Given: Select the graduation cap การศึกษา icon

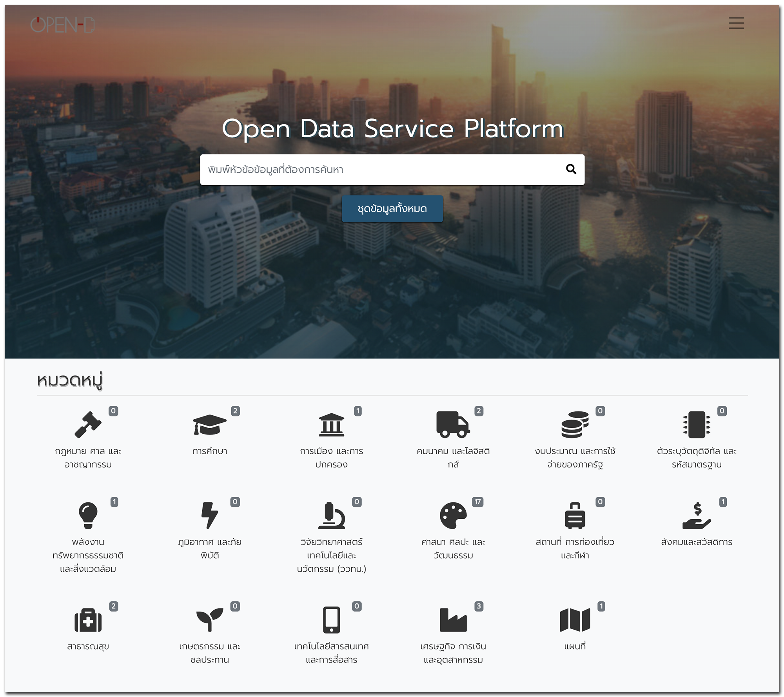Looking at the screenshot, I should tap(210, 425).
